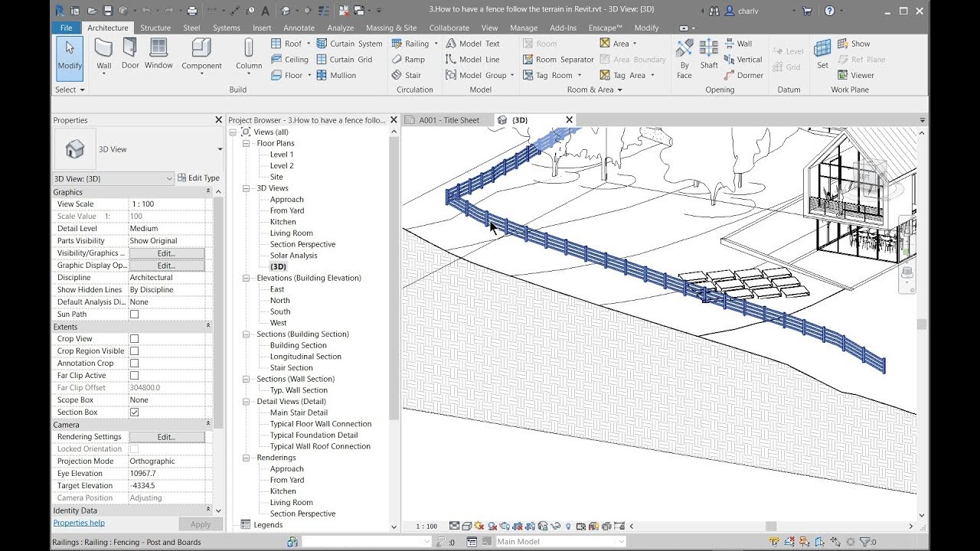The width and height of the screenshot is (980, 551).
Task: Click Edit for Visibility/Graphics overrides
Action: point(166,253)
